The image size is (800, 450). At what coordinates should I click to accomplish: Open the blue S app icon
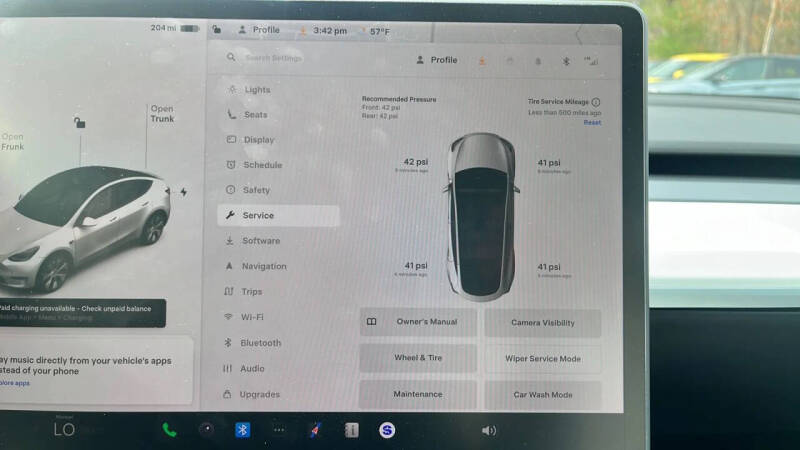(x=387, y=430)
